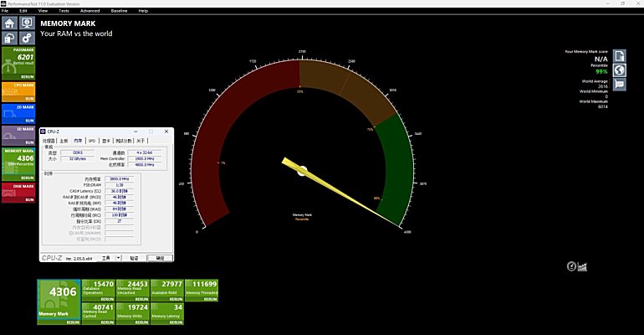Click the hardware card comparison icon
Screen dimensions: 644x335
[620, 85]
